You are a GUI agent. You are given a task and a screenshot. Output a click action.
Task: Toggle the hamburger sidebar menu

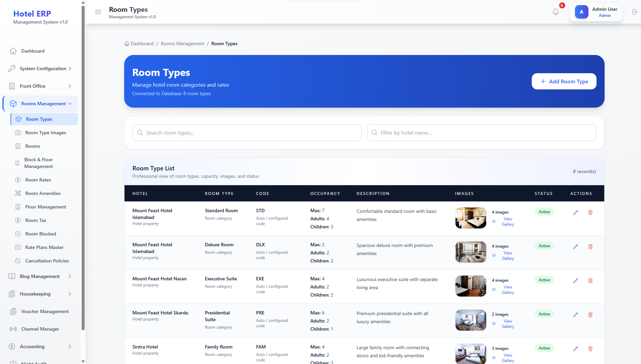(x=98, y=12)
